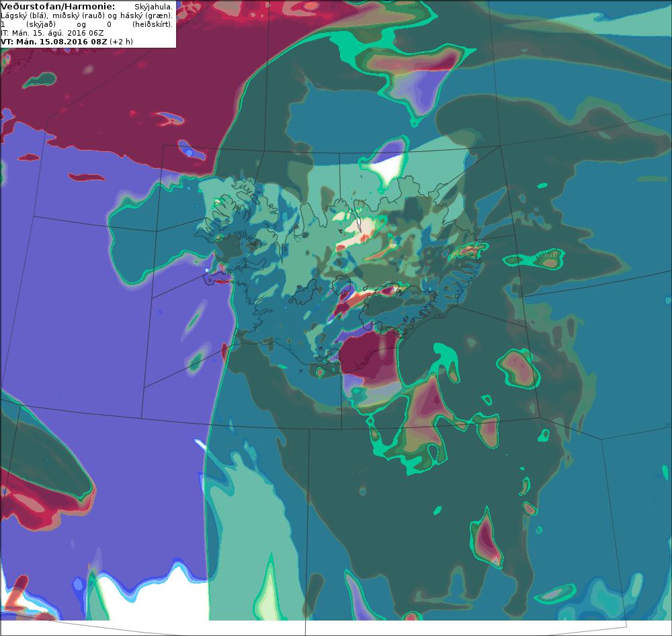Click the "(+2 h)" forecast offset
Screen dimensions: 672x636
pyautogui.click(x=121, y=42)
